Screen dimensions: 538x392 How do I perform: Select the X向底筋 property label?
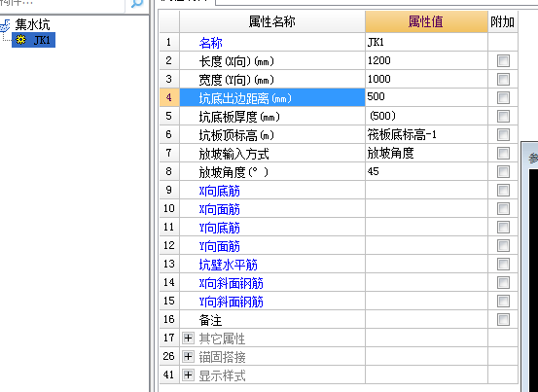point(219,191)
